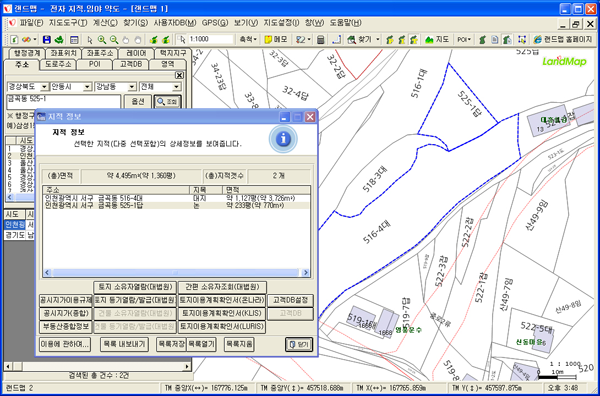Screen dimensions: 600x396
Task: Switch to the 도로주소 tab
Action: coord(58,64)
